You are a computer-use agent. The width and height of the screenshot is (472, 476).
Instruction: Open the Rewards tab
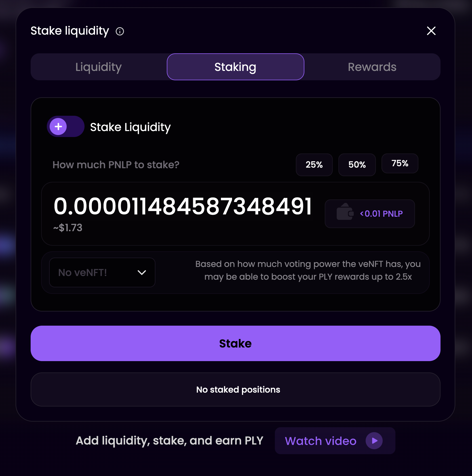[x=372, y=67]
